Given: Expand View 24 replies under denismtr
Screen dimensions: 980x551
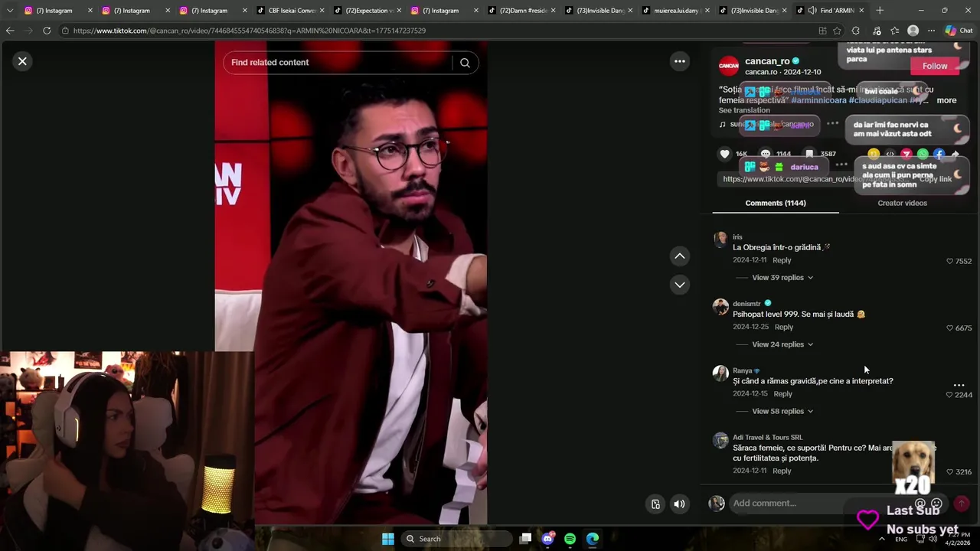Looking at the screenshot, I should click(782, 344).
